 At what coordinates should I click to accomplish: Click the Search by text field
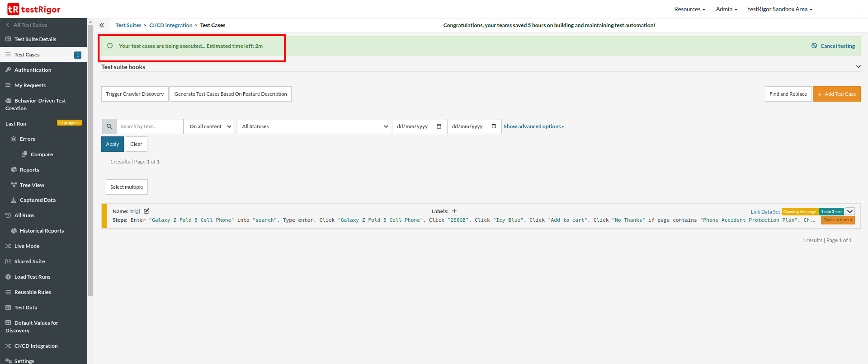pos(150,126)
